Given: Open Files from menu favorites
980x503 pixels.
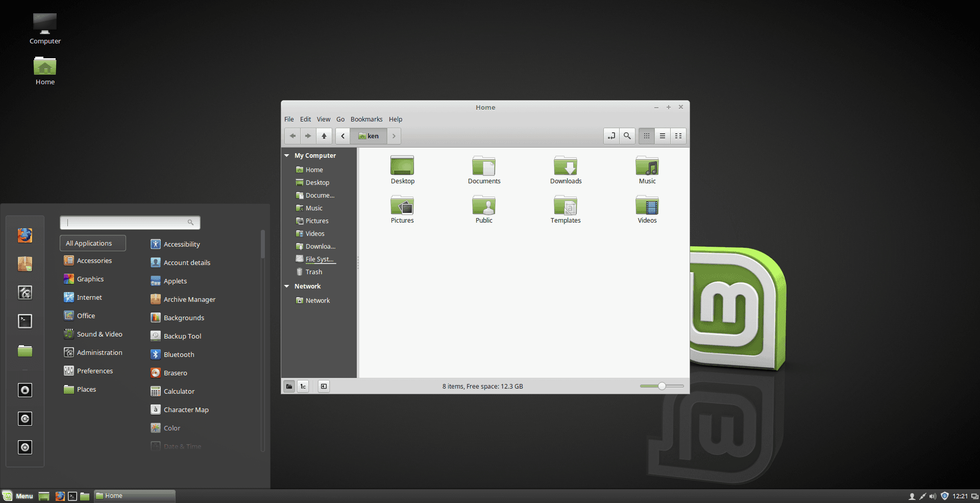Looking at the screenshot, I should click(25, 350).
